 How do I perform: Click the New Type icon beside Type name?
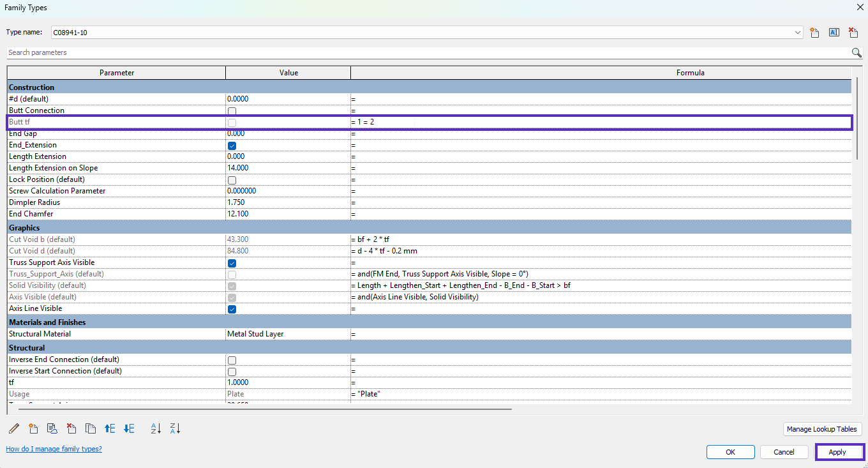tap(814, 33)
